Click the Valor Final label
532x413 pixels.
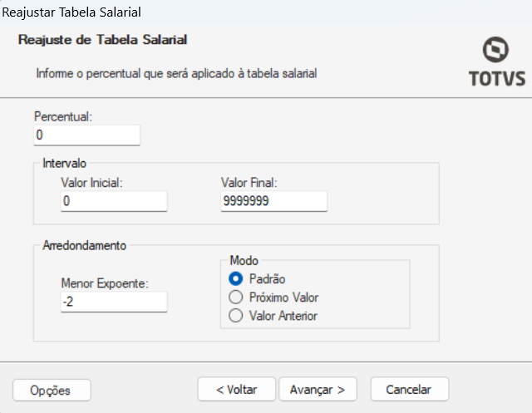(x=249, y=183)
